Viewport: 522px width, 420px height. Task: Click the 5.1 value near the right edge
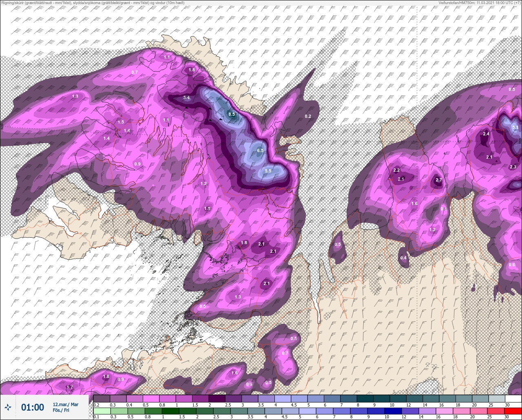pos(515,127)
